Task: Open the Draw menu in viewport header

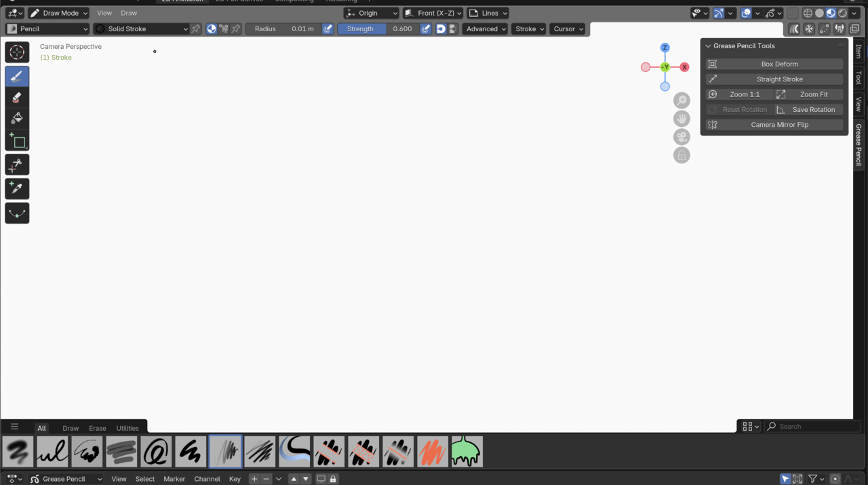Action: [x=129, y=13]
